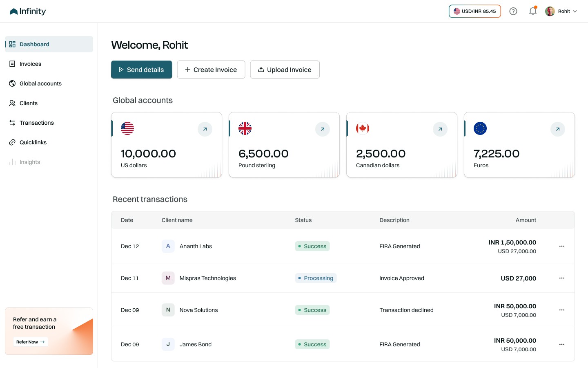The width and height of the screenshot is (588, 368).
Task: Open notifications via the bell icon
Action: (532, 11)
